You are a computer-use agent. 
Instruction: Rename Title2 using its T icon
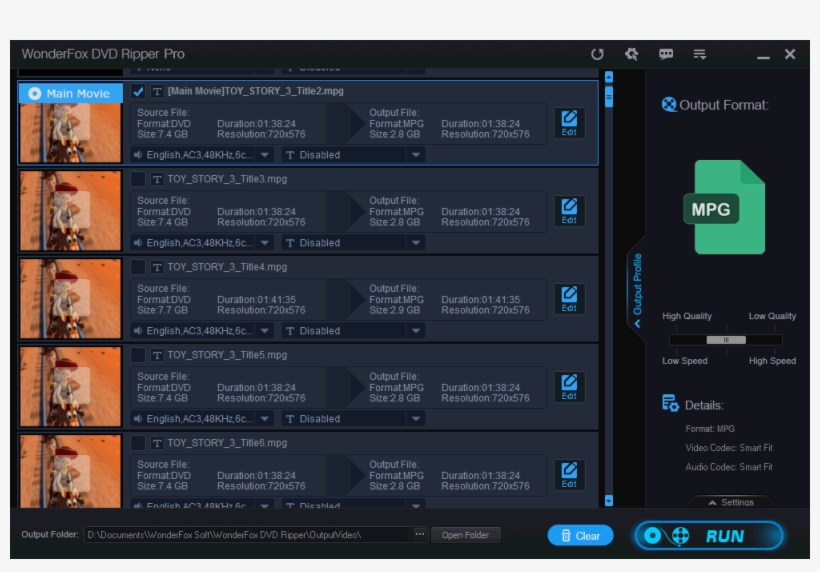(x=156, y=91)
